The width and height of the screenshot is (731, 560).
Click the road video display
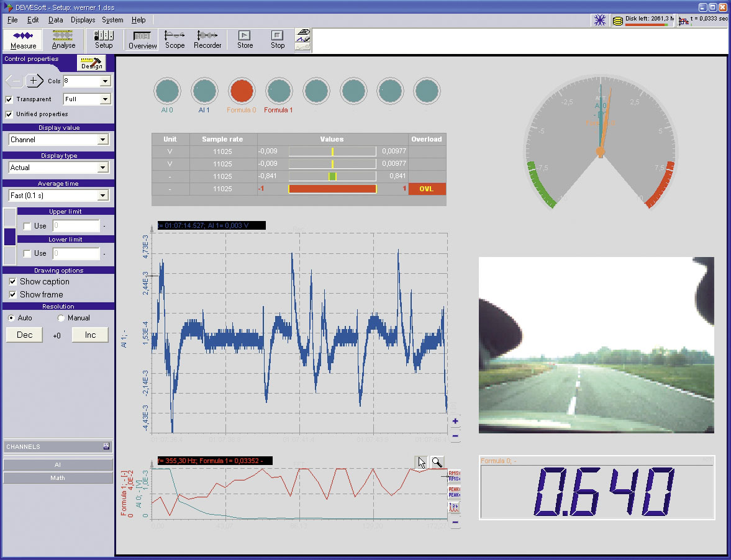click(x=596, y=345)
